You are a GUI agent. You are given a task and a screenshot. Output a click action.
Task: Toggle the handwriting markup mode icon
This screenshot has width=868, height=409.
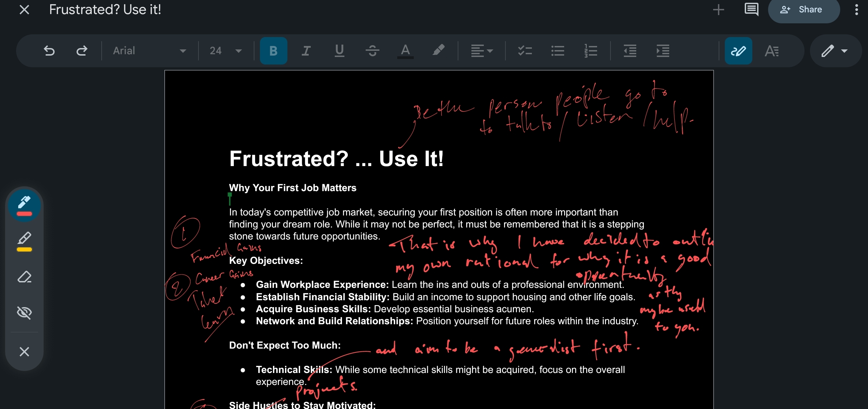[x=738, y=51]
